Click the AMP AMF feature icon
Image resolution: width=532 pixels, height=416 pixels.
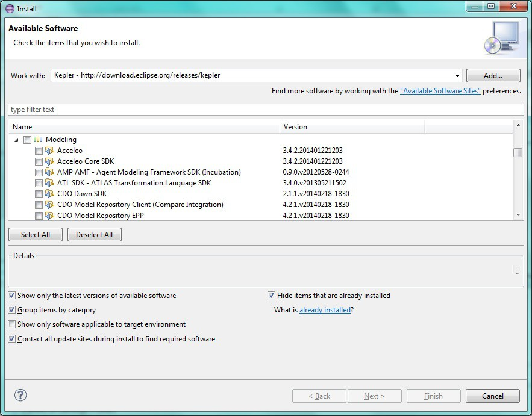coord(49,172)
